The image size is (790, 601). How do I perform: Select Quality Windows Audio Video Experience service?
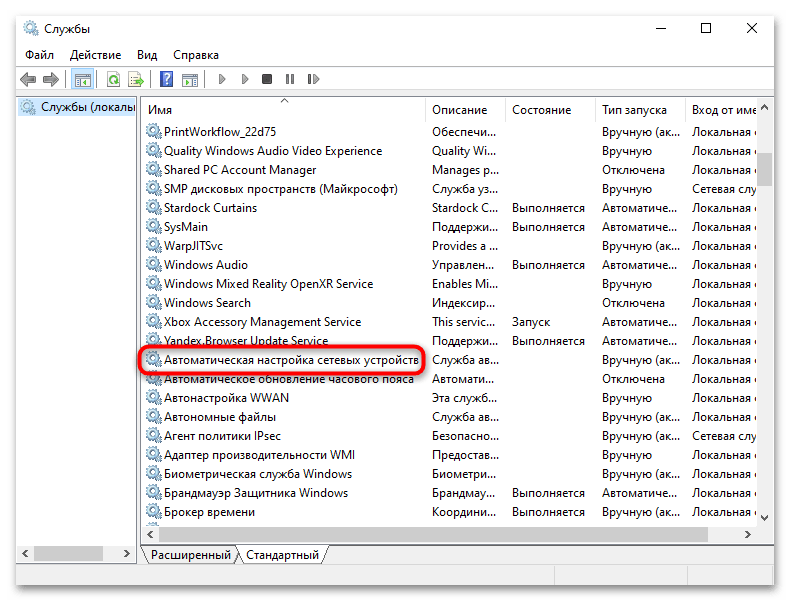(x=273, y=151)
